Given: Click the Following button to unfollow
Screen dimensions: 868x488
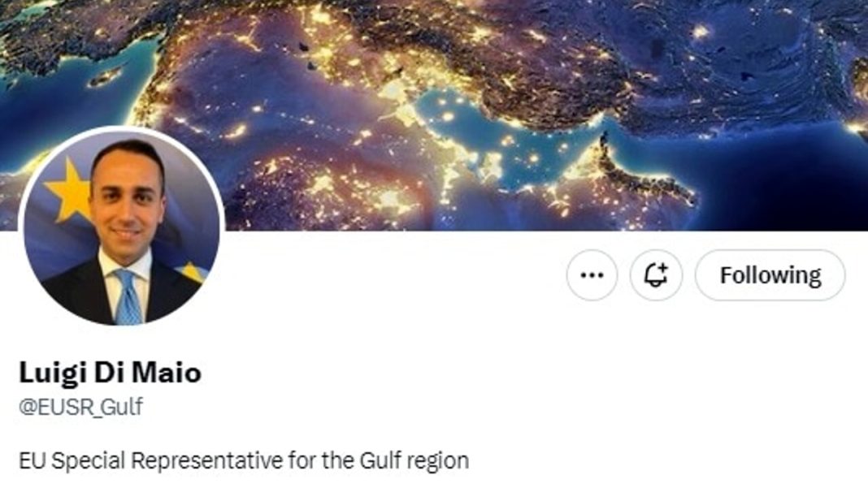Looking at the screenshot, I should click(770, 275).
